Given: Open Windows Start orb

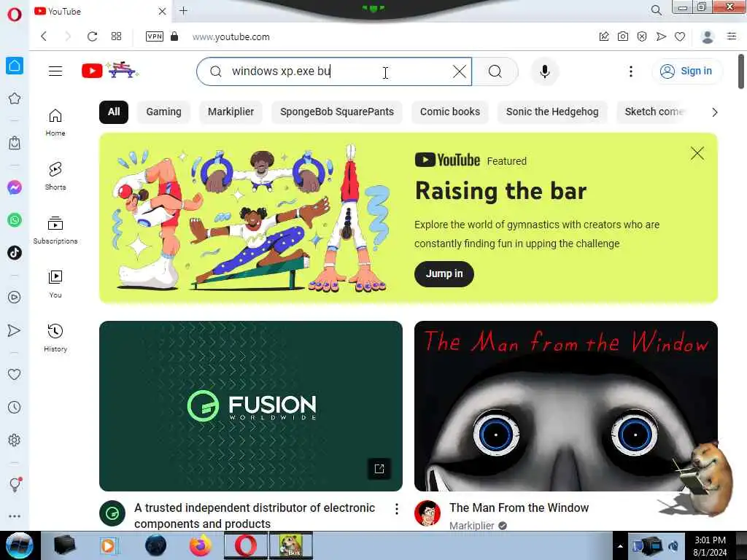Looking at the screenshot, I should 20,545.
